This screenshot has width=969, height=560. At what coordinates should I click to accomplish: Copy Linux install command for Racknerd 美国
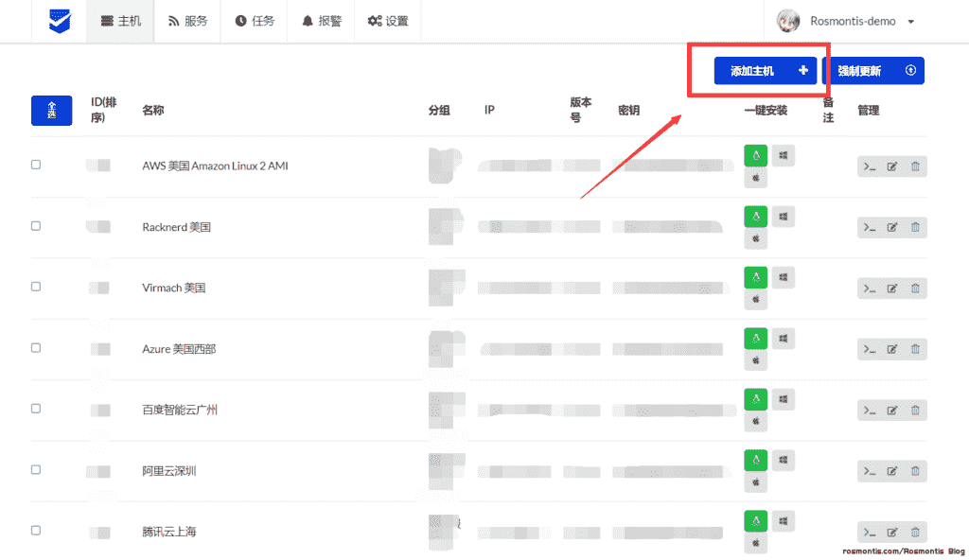coord(755,217)
